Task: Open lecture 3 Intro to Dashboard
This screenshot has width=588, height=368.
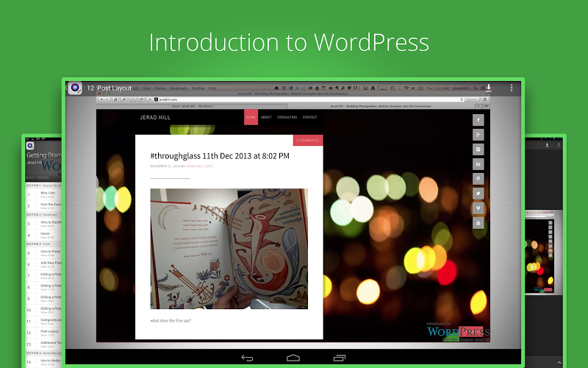Action: point(44,224)
